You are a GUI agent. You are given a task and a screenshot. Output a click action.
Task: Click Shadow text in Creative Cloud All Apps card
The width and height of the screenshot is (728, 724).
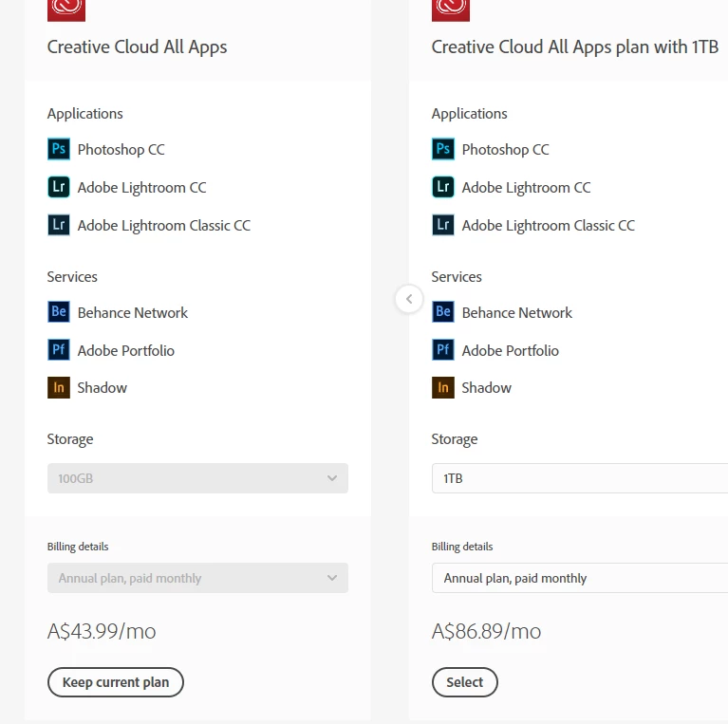103,388
